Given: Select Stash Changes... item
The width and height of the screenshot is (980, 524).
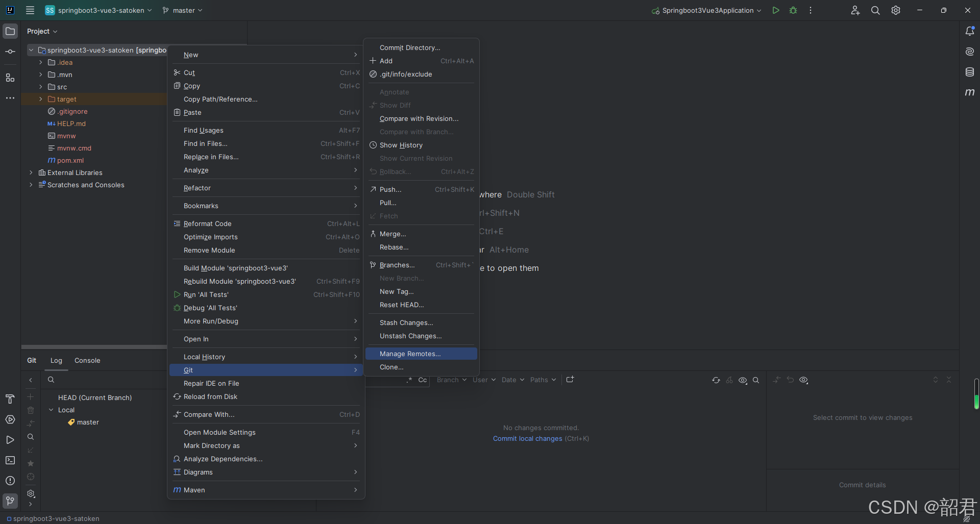Looking at the screenshot, I should [x=421, y=322].
